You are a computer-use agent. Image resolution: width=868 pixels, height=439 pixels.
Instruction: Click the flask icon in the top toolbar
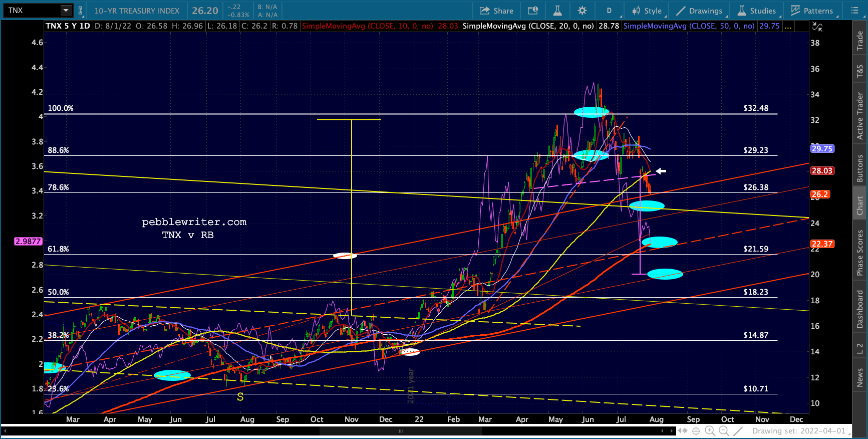click(557, 11)
